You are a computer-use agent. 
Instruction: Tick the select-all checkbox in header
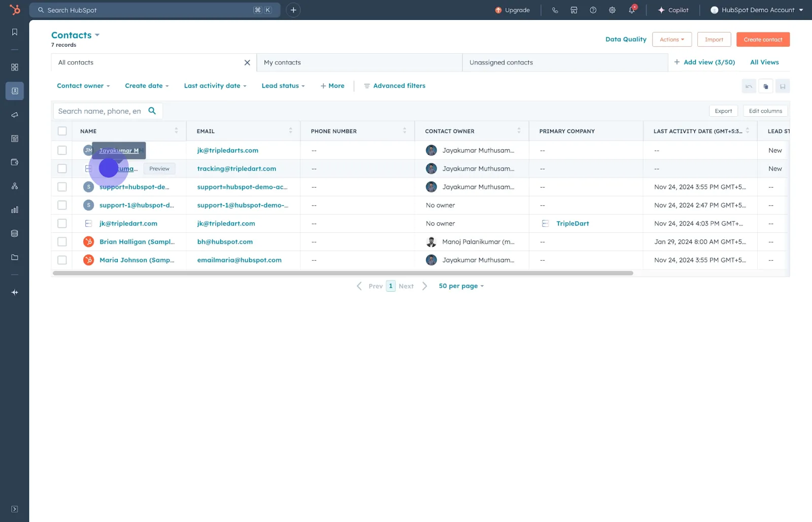(x=62, y=131)
